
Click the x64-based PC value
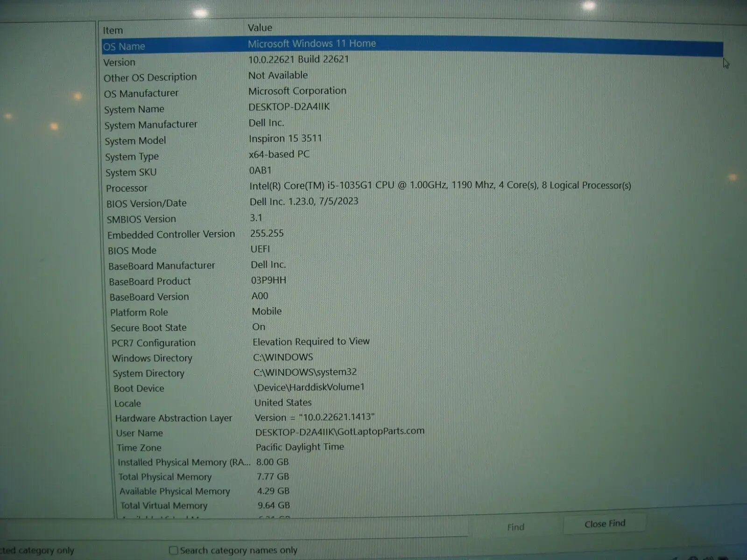click(279, 154)
